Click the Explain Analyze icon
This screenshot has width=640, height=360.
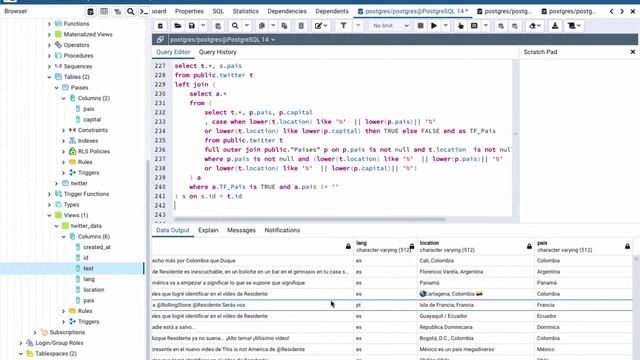474,26
